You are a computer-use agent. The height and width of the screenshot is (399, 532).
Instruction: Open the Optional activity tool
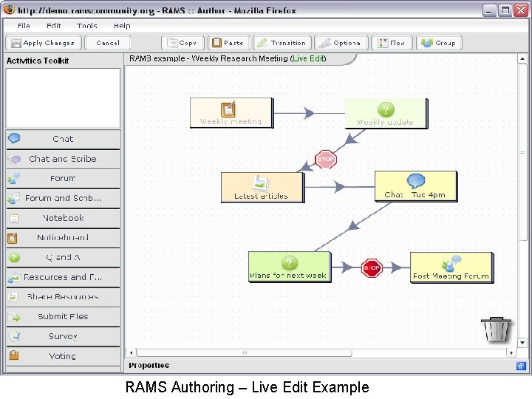(341, 43)
